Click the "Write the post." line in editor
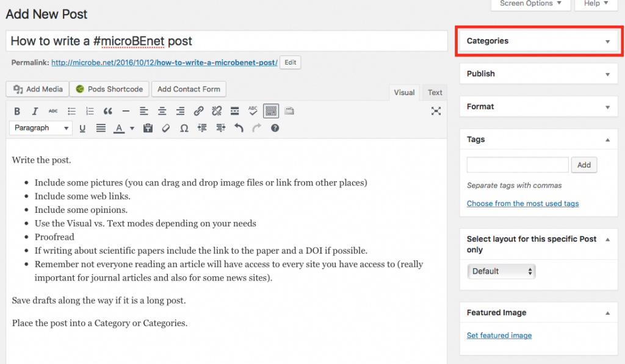The image size is (625, 364). tap(42, 160)
